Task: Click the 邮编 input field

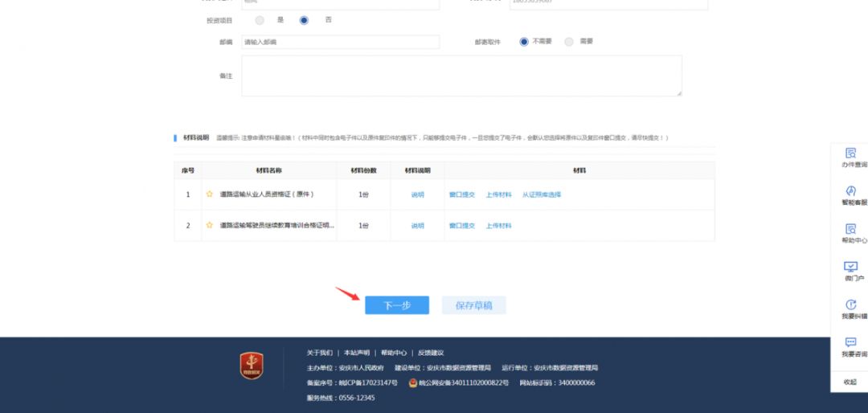Action: (340, 42)
